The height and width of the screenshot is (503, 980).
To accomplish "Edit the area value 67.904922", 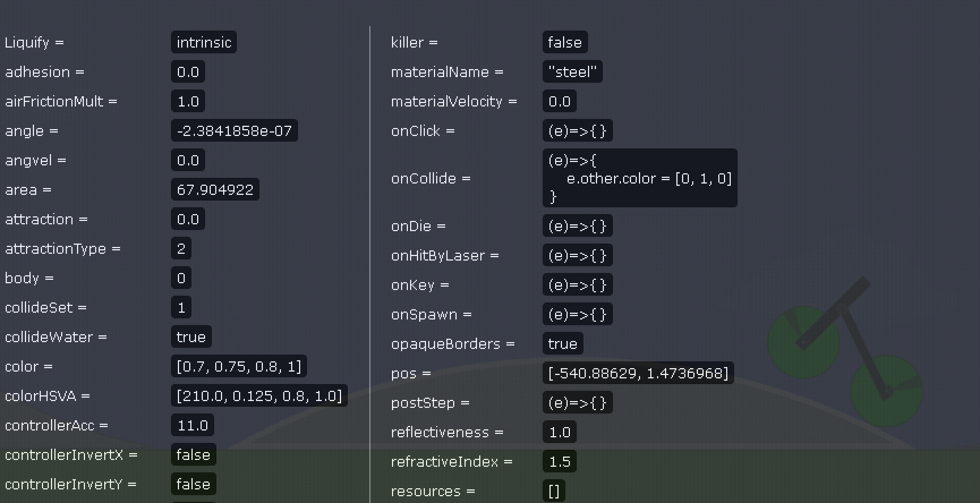I will pyautogui.click(x=215, y=190).
